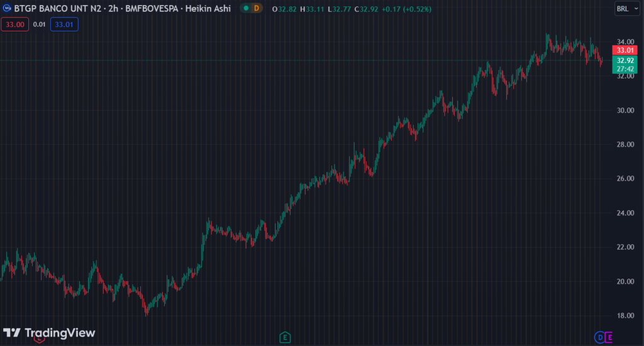
Task: Click the 18.00 price scale label
Action: 625,316
